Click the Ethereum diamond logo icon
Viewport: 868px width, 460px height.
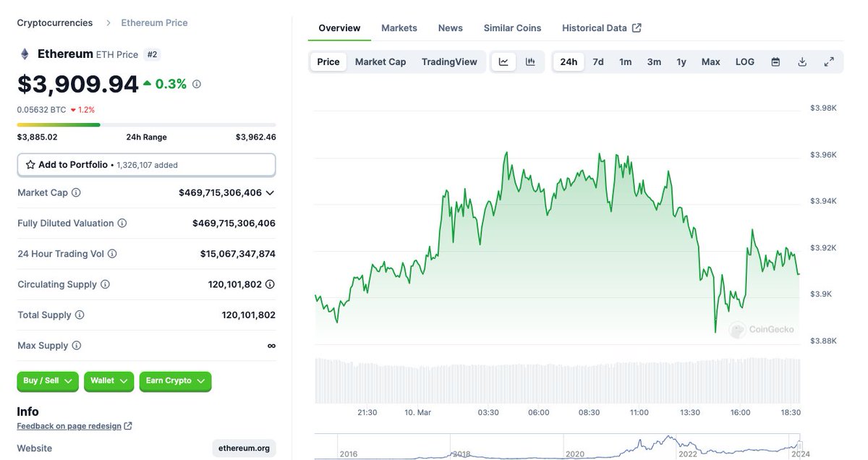pyautogui.click(x=25, y=54)
